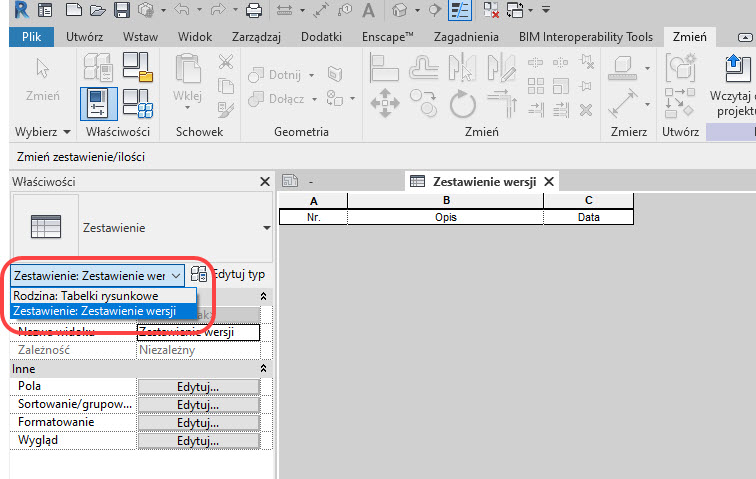756x479 pixels.
Task: Click the Nazwa widoku text field
Action: 197,333
